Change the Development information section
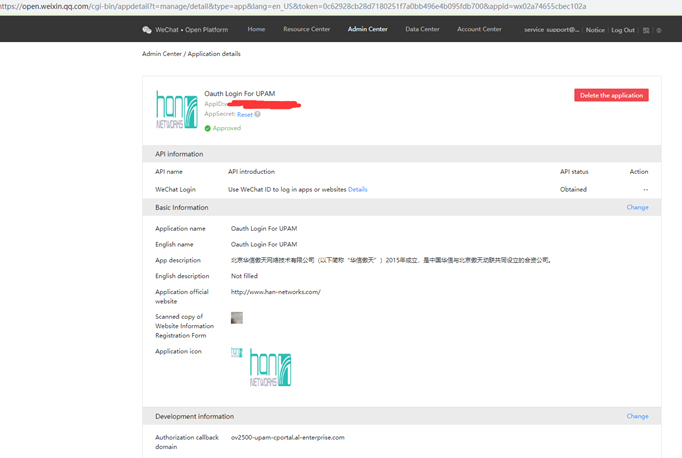Image resolution: width=682 pixels, height=458 pixels. pos(637,416)
